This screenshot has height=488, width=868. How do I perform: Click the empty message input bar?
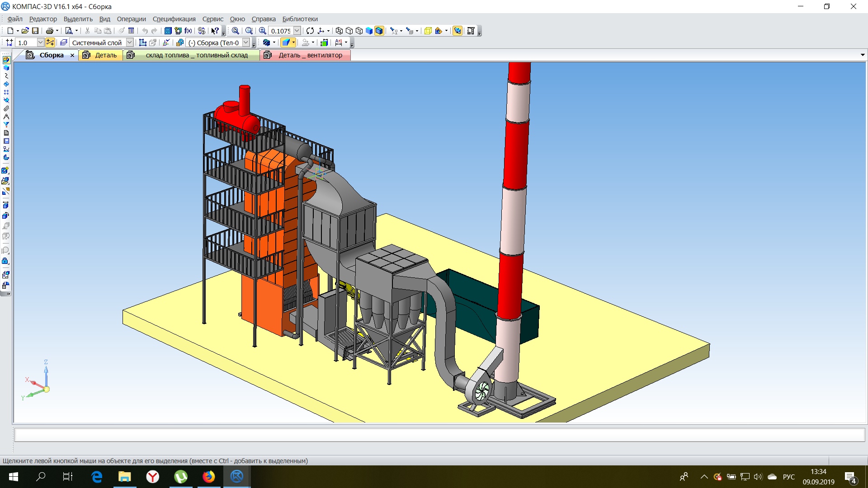click(439, 435)
